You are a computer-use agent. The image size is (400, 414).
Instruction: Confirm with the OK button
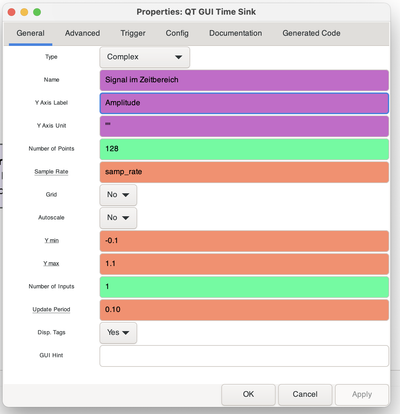pyautogui.click(x=248, y=394)
